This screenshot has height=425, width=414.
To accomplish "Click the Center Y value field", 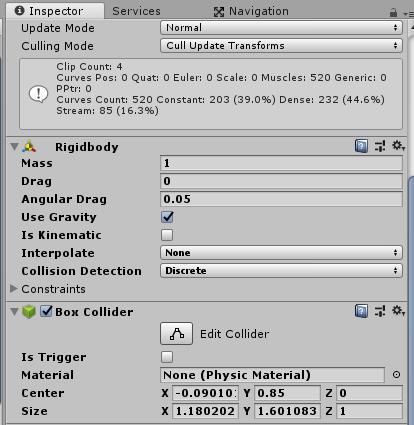I will (x=287, y=393).
